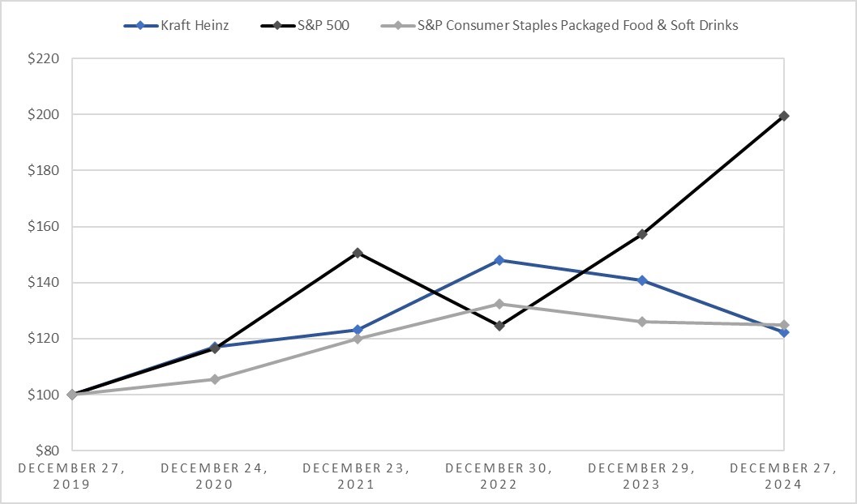Viewport: 857px width, 504px height.
Task: Click Kraft Heinz data point at December 2023
Action: tap(642, 280)
